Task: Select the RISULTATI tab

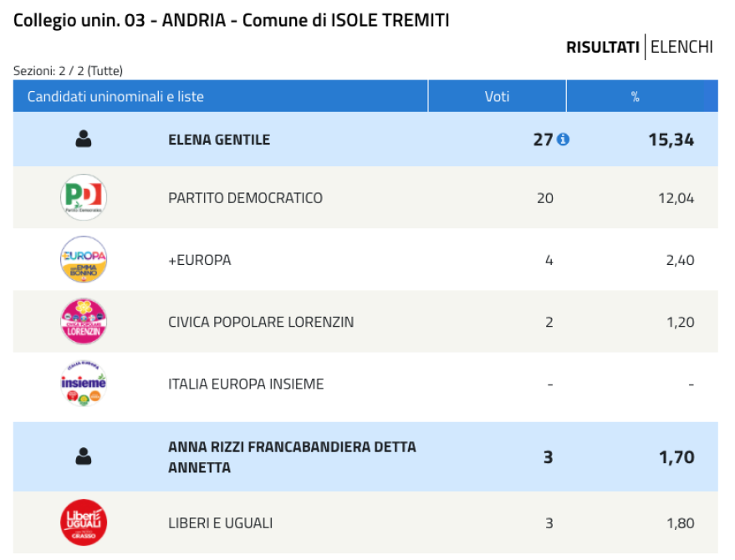Action: (x=603, y=48)
